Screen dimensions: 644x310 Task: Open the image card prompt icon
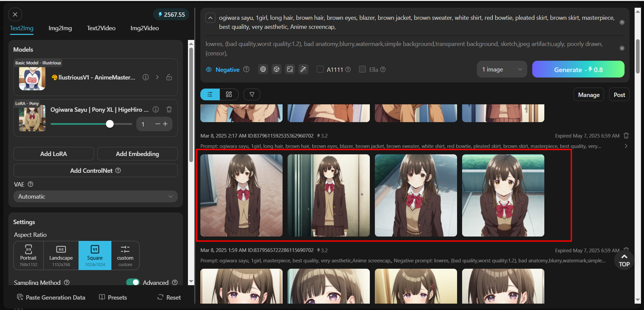pyautogui.click(x=290, y=69)
